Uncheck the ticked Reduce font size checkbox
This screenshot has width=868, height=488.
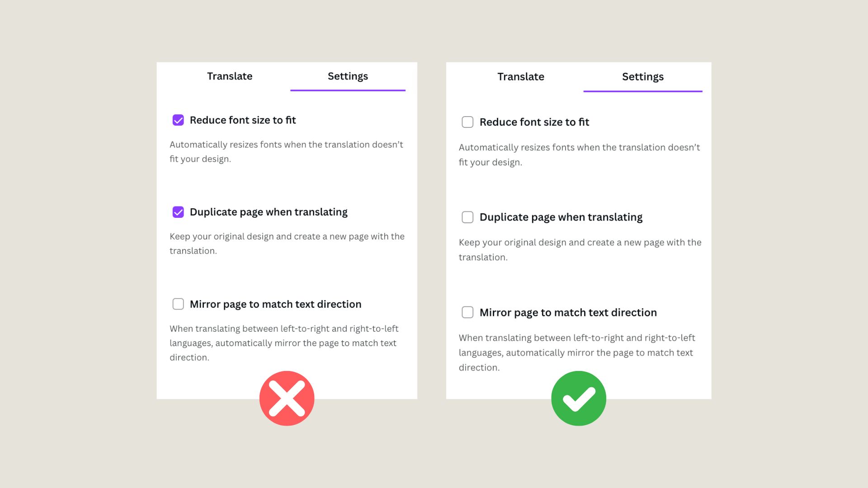click(x=178, y=120)
